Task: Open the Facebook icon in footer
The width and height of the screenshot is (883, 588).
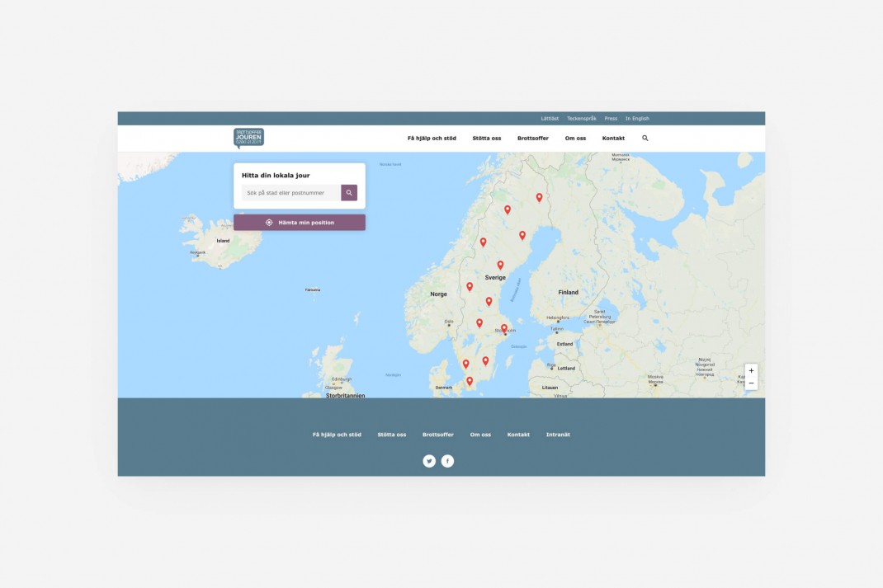Action: click(448, 461)
